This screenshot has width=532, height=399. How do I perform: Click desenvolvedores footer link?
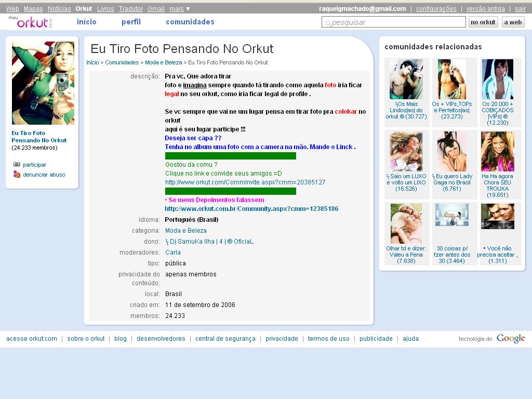tap(161, 339)
